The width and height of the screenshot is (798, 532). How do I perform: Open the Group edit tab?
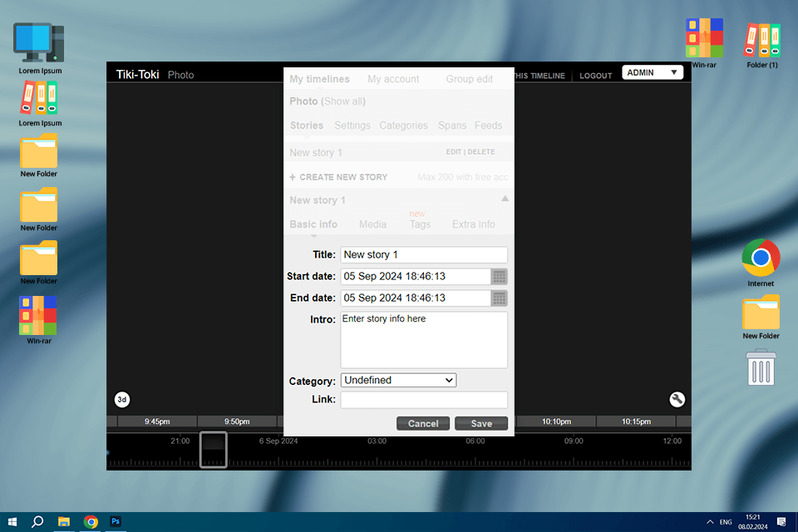pos(469,79)
